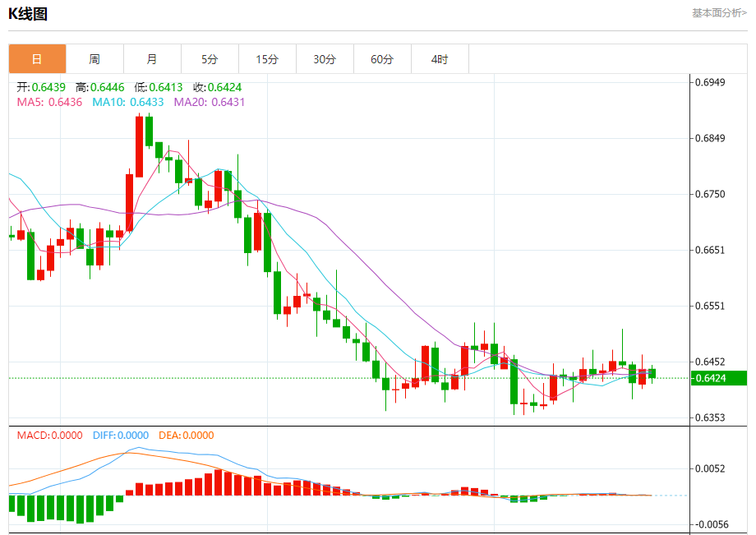Click the 0.6750 price axis label

[710, 194]
